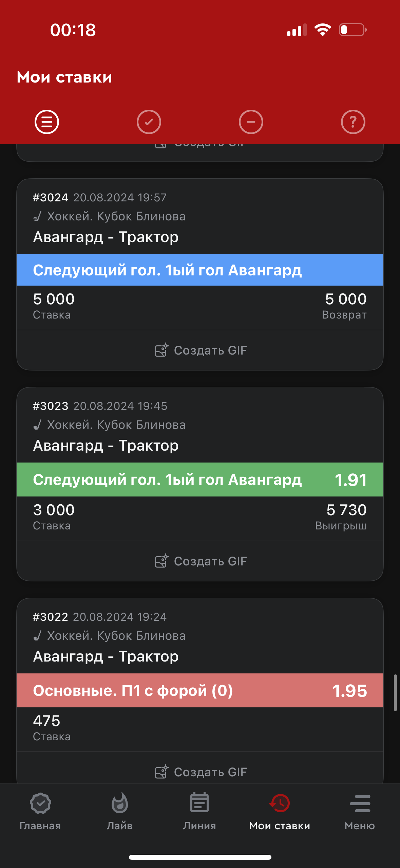Create GIF for bet #3024
Viewport: 400px width, 868px height.
pyautogui.click(x=201, y=350)
